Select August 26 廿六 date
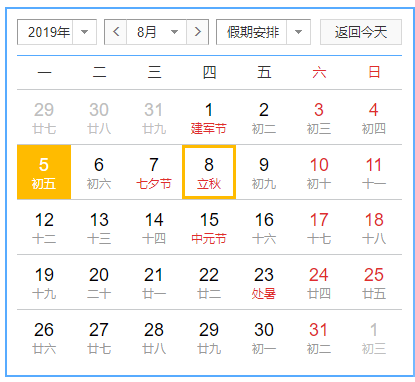 click(x=44, y=337)
